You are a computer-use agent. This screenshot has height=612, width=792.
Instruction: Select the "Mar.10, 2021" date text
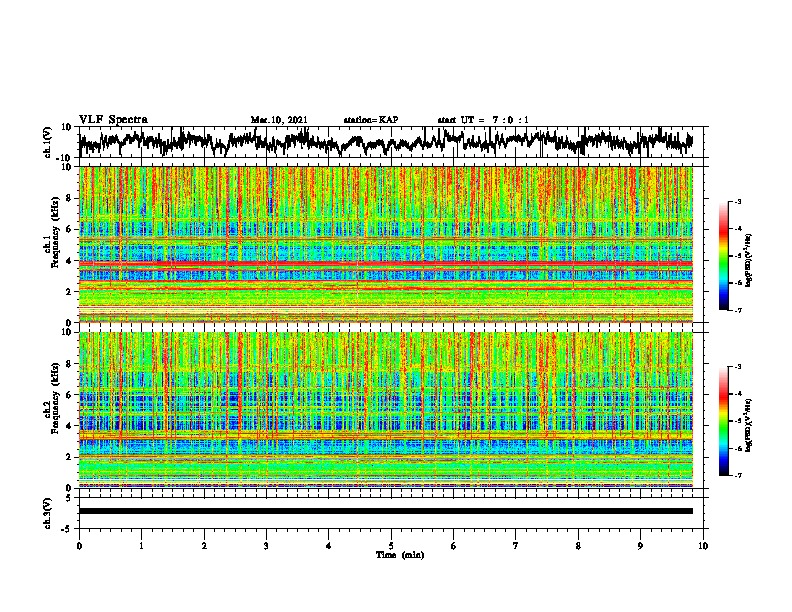click(x=279, y=120)
